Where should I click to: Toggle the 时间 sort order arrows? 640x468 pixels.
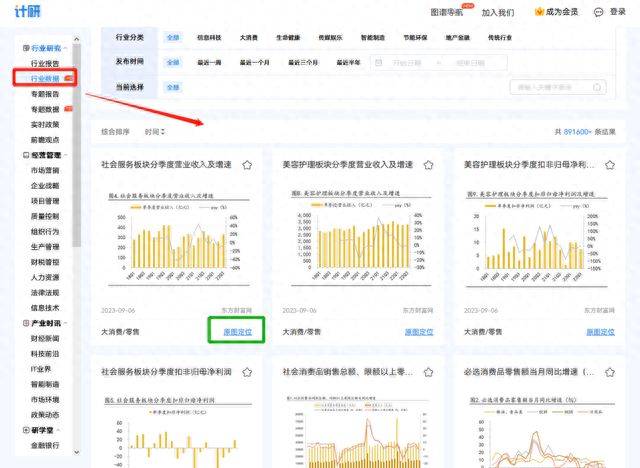[163, 132]
